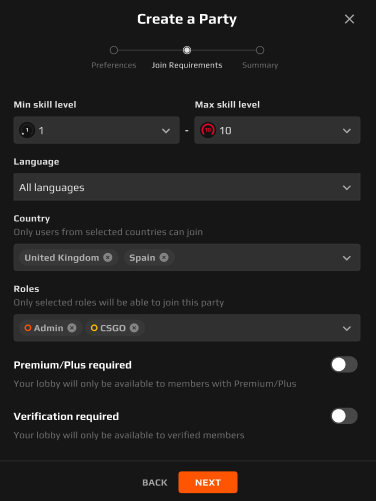Screen dimensions: 376x501
Task: Click the BACK button
Action: 155,483
